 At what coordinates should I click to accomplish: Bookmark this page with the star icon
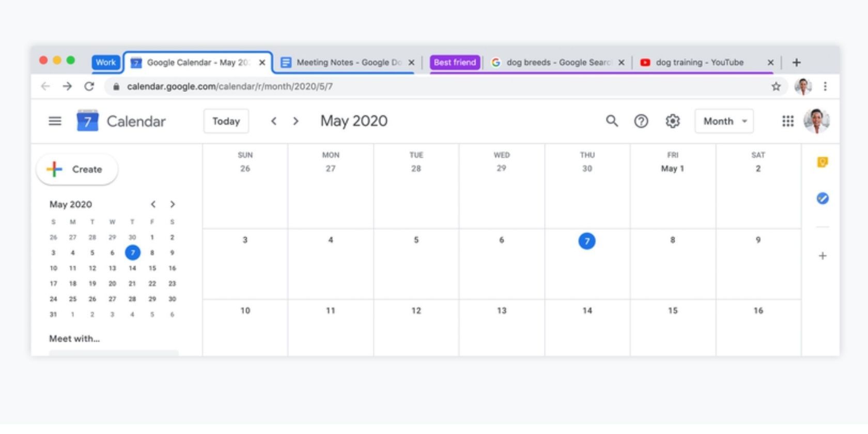776,86
